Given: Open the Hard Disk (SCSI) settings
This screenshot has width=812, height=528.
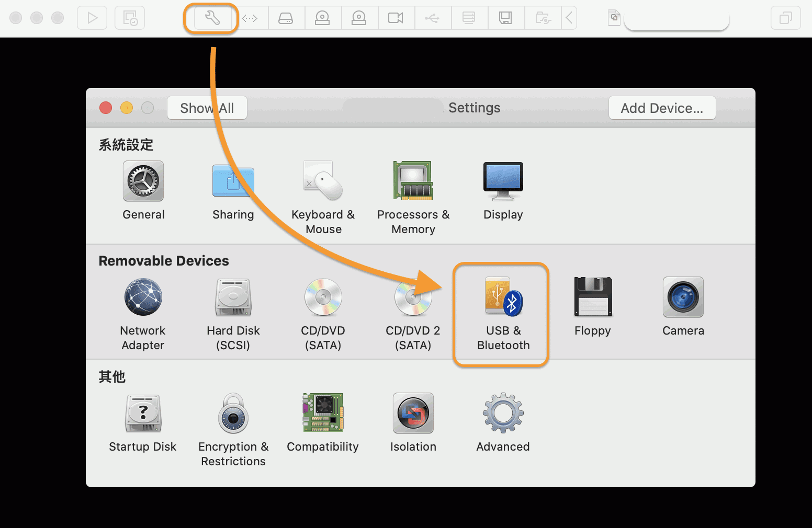Looking at the screenshot, I should [x=233, y=298].
